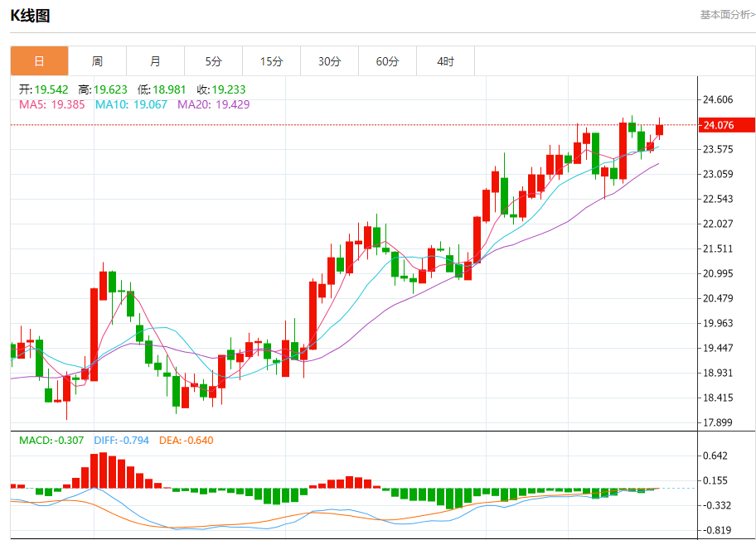Click the 18.415 price axis label
Image resolution: width=756 pixels, height=540 pixels.
tap(718, 398)
